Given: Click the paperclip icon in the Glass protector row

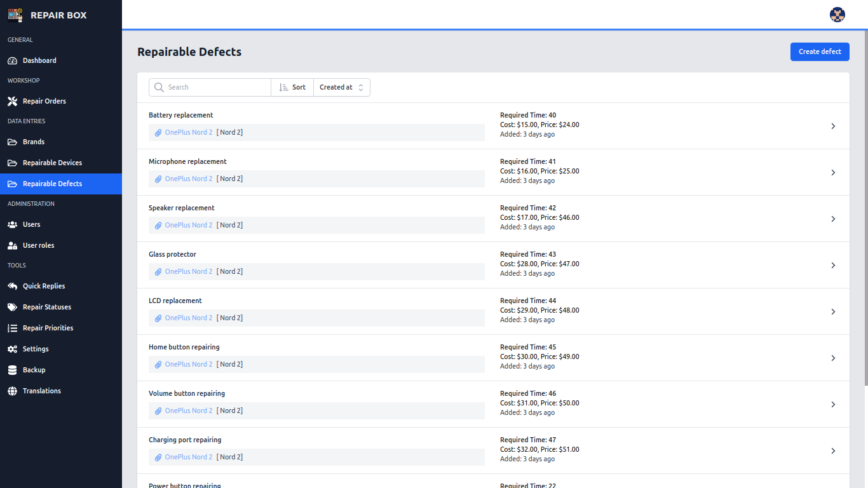Looking at the screenshot, I should coord(159,271).
